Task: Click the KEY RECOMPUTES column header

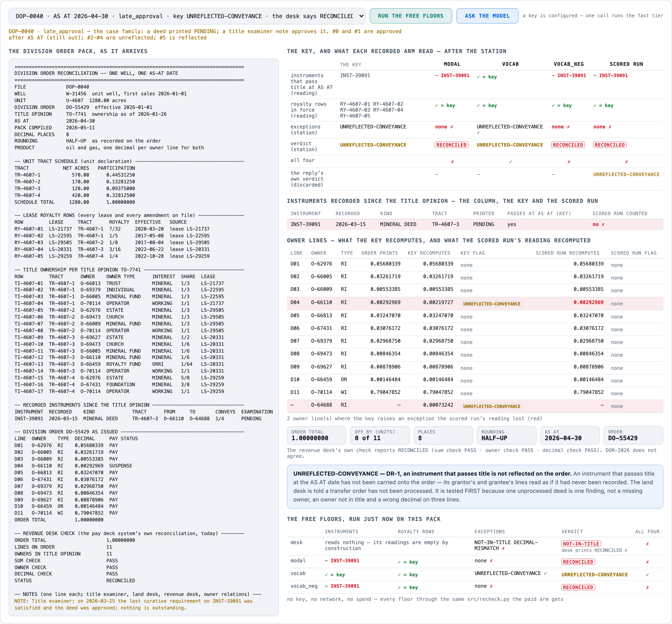Action: click(429, 253)
